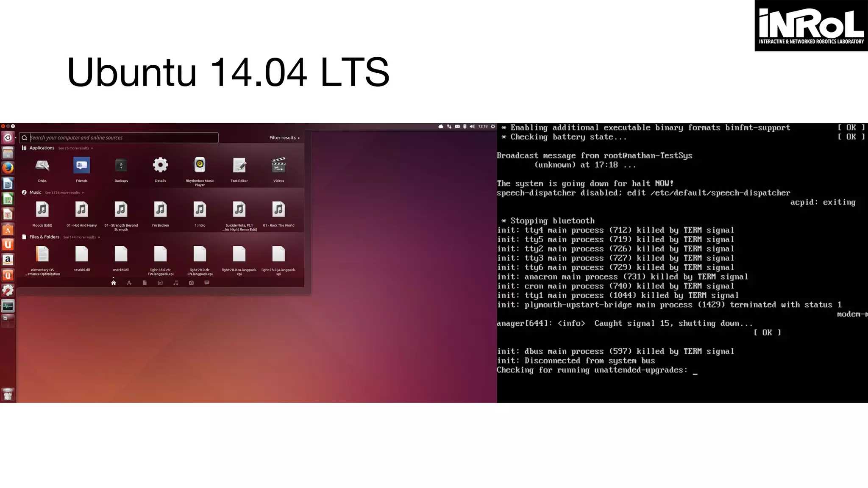
Task: Click 'The system is going down' console line
Action: [x=585, y=183]
